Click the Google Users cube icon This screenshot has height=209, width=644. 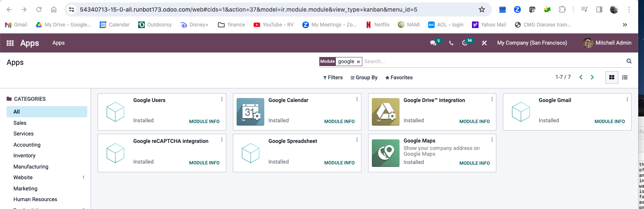point(115,112)
